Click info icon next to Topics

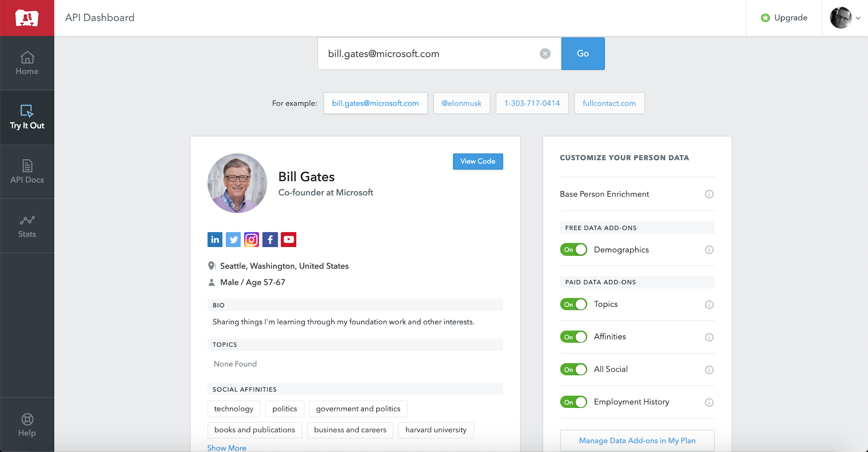[709, 305]
